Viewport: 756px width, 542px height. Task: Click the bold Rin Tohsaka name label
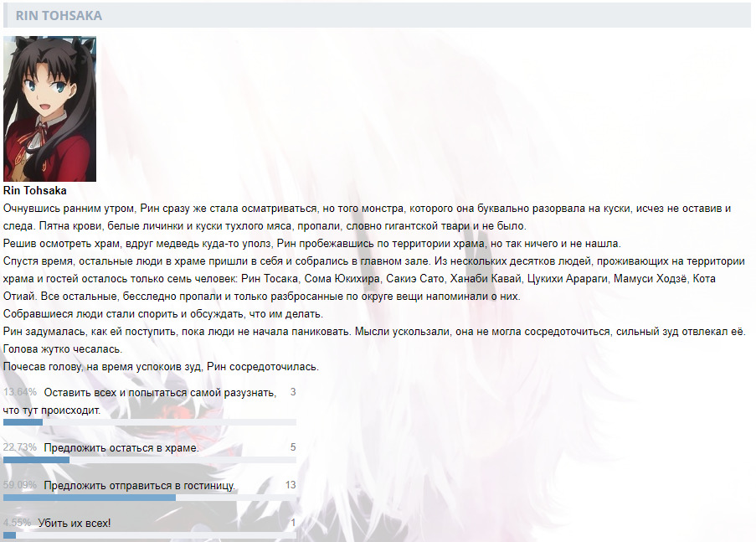point(35,191)
